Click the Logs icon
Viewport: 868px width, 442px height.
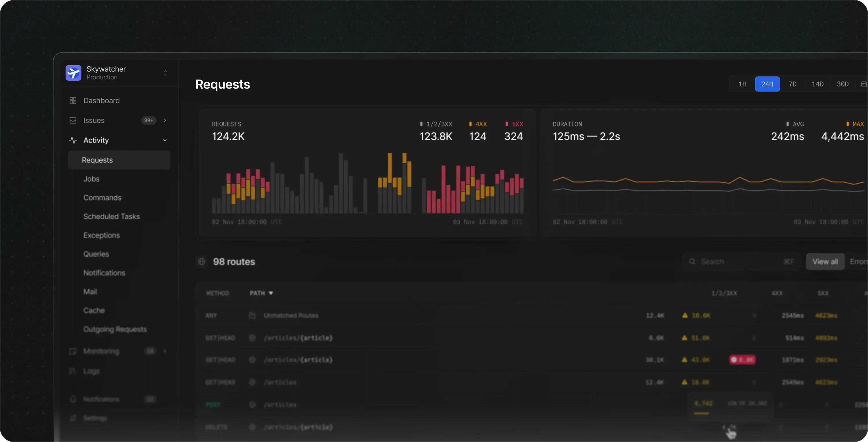tap(73, 371)
